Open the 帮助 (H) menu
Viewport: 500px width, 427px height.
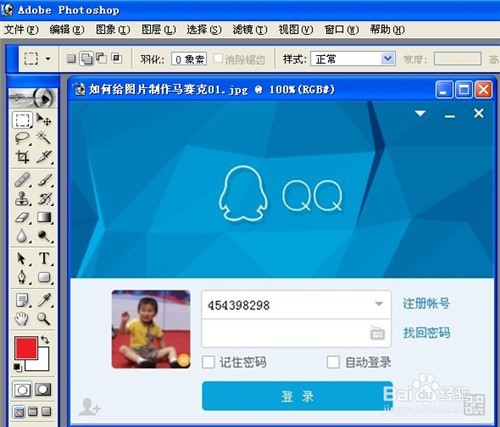[387, 30]
